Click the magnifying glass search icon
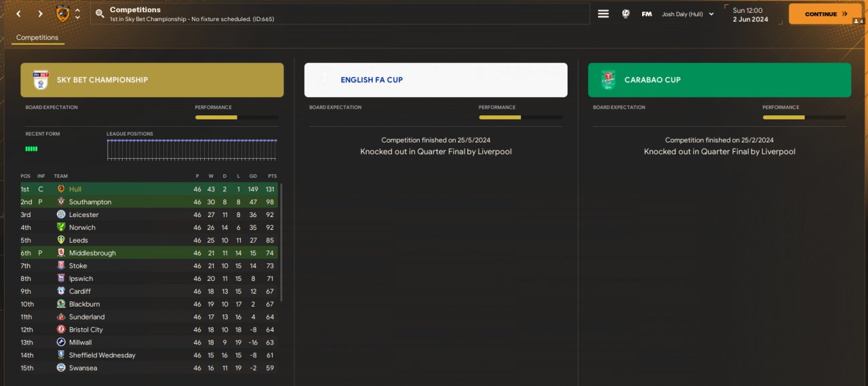This screenshot has height=386, width=868. click(100, 14)
